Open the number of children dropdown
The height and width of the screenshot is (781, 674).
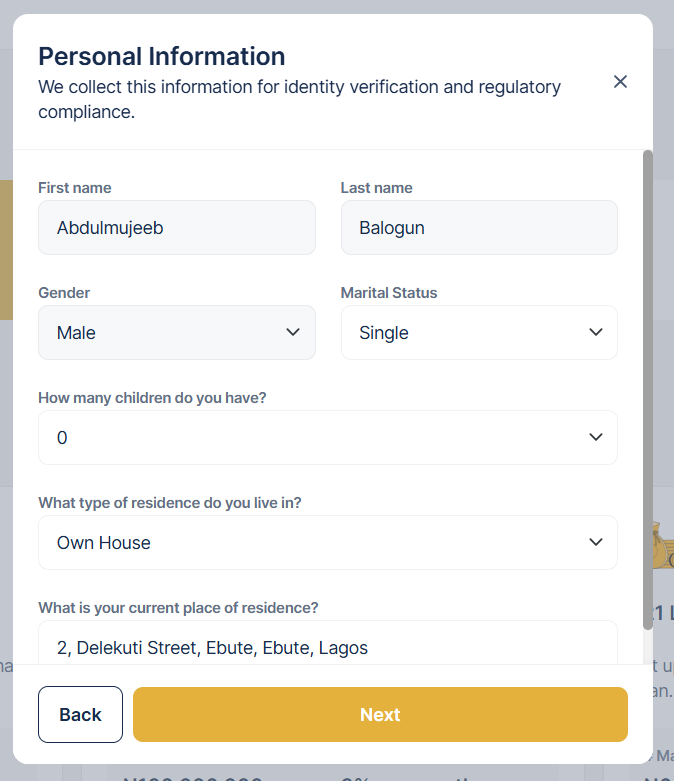(327, 437)
